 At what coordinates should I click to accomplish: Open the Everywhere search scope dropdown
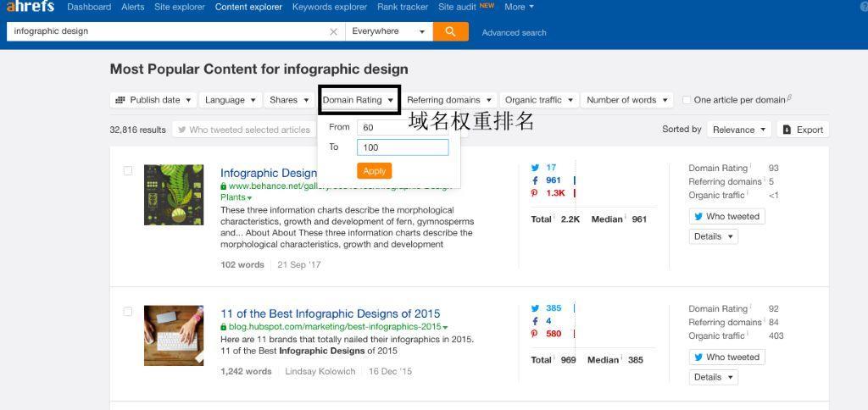[388, 31]
